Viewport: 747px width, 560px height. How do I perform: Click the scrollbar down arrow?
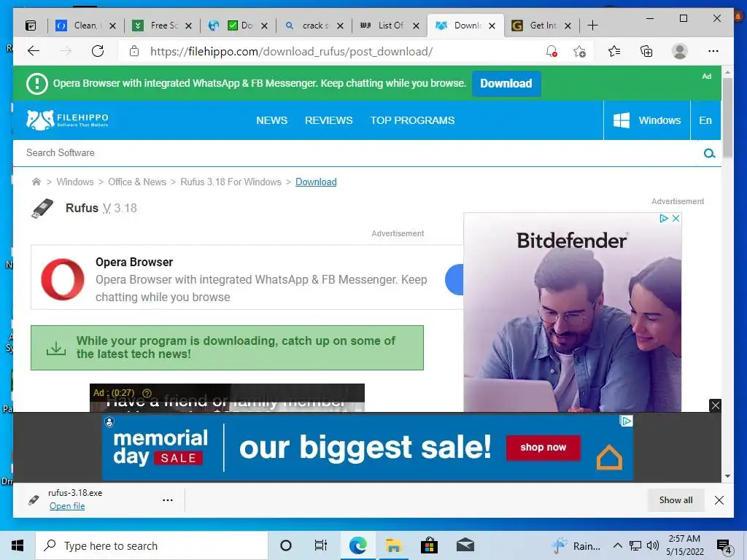pyautogui.click(x=727, y=475)
